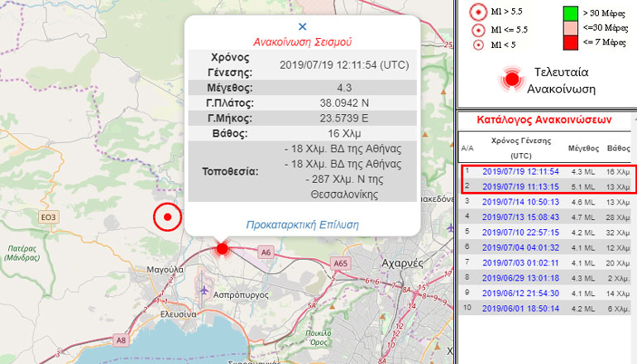
Task: Click the Τελευταία Ανακοίνωση pulsing red icon
Action: (512, 79)
